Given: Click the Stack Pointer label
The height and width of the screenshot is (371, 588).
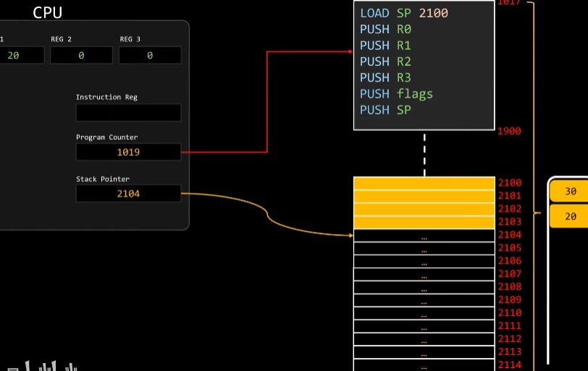Looking at the screenshot, I should click(103, 179).
